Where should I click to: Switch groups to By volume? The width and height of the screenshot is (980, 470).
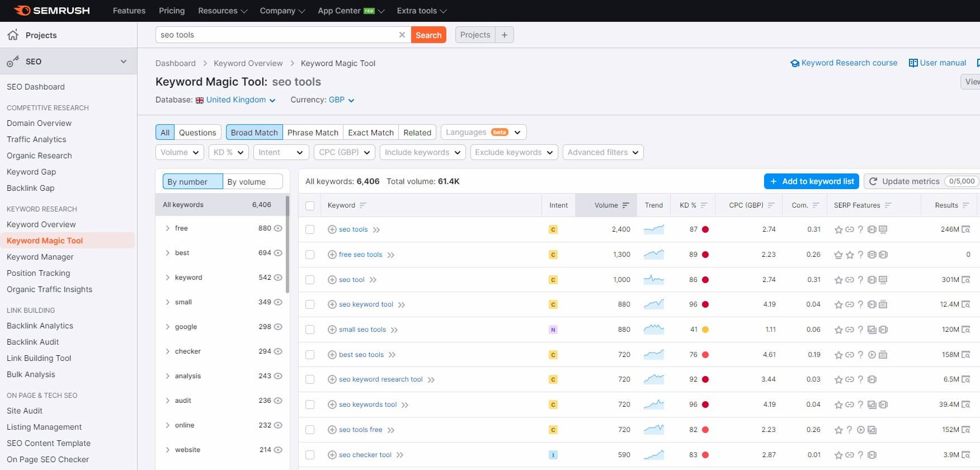[x=252, y=182]
